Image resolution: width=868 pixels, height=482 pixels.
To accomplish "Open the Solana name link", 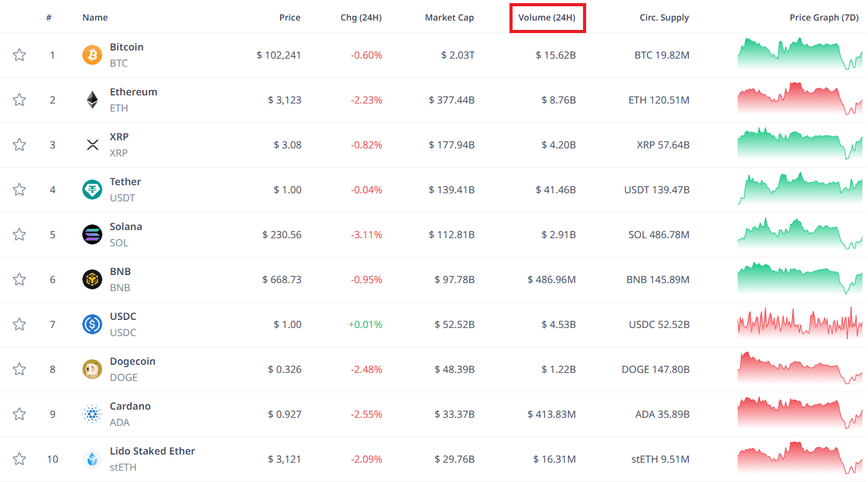I will pyautogui.click(x=126, y=226).
